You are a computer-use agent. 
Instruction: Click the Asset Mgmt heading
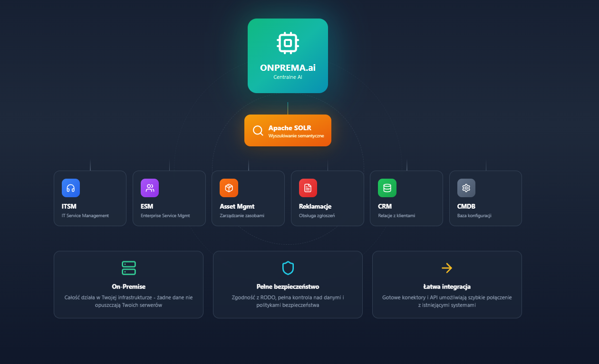click(x=237, y=207)
